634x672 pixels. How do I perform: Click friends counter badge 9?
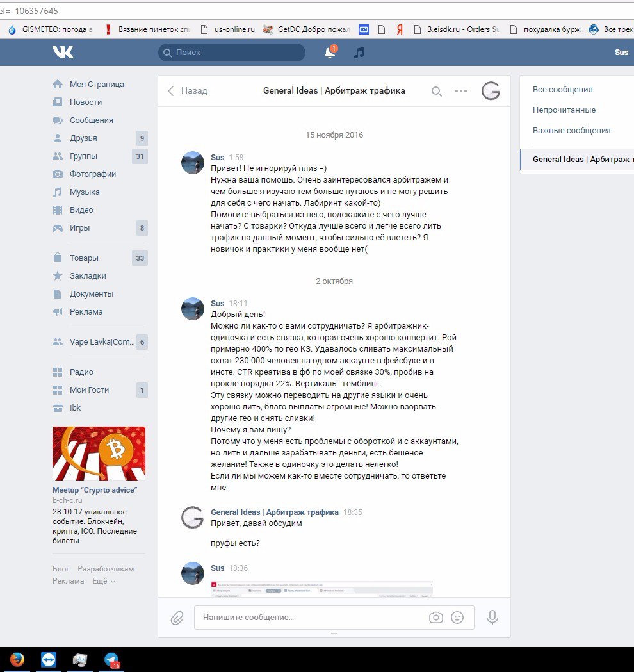coord(142,138)
